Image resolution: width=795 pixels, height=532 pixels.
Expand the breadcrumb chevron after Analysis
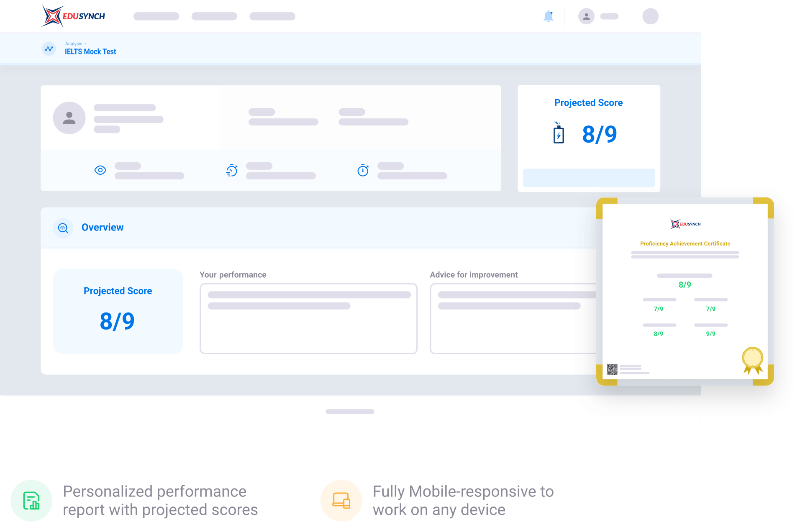tap(85, 43)
